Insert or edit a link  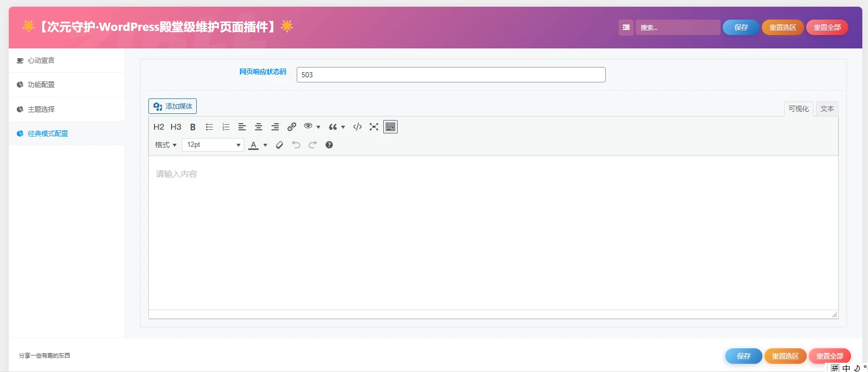coord(292,127)
